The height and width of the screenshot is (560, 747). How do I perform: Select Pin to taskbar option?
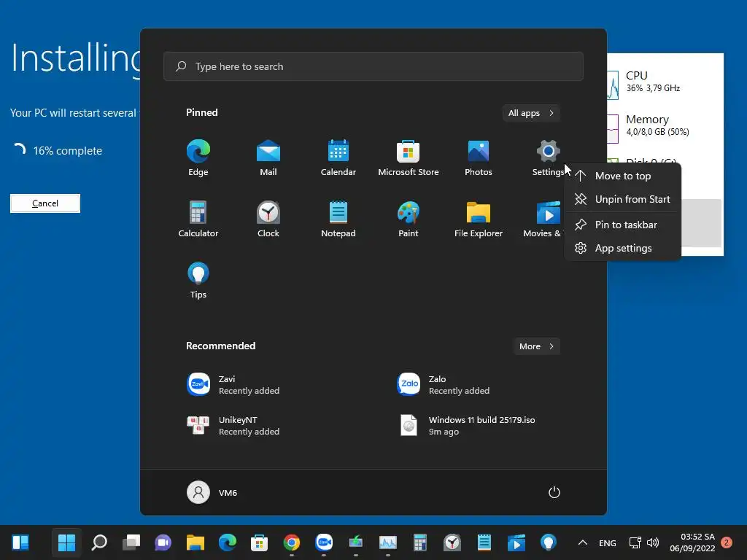pos(622,225)
